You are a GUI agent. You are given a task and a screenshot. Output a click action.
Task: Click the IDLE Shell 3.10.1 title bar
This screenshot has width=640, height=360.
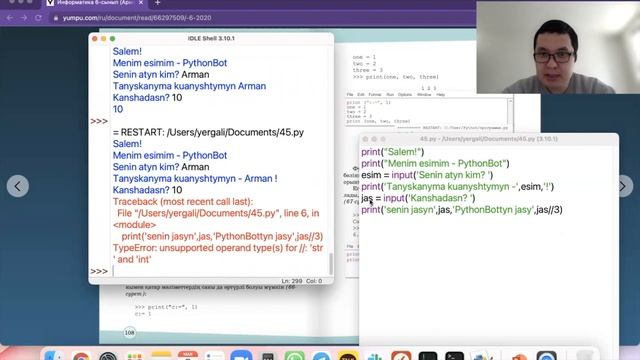click(x=211, y=38)
